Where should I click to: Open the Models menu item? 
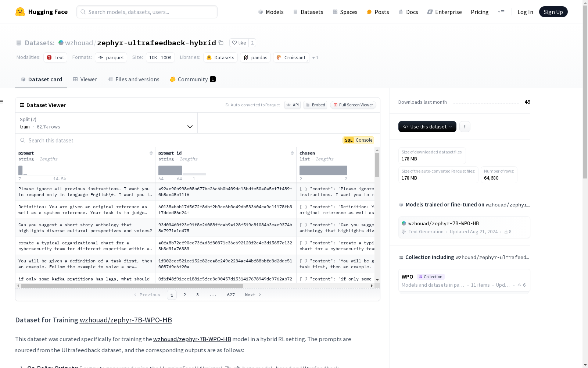[x=271, y=12]
